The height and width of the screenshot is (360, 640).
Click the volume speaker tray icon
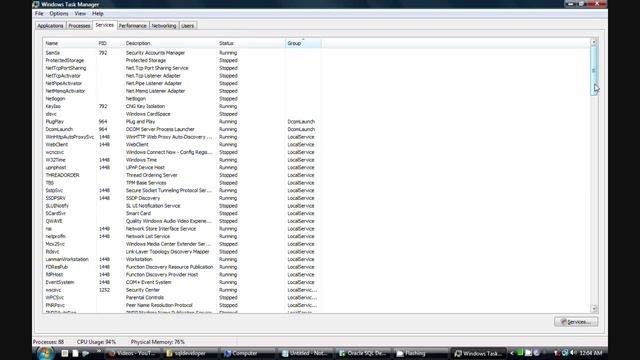click(573, 353)
